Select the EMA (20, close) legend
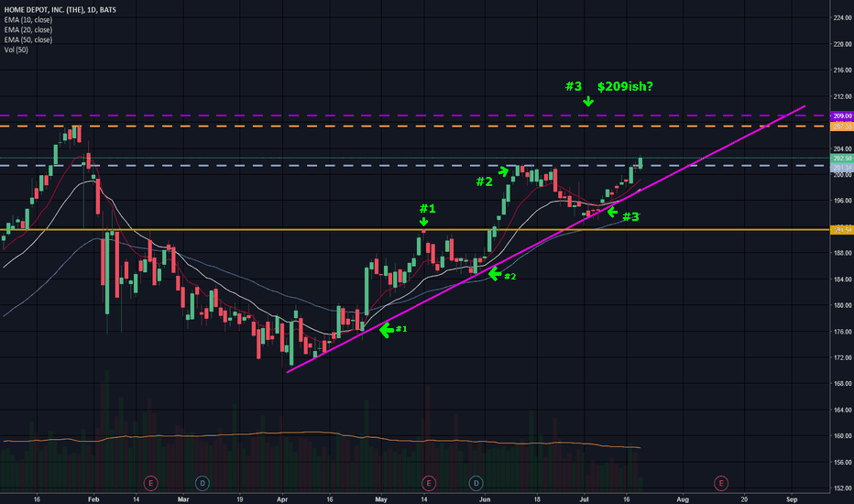This screenshot has height=504, width=854. coord(28,30)
